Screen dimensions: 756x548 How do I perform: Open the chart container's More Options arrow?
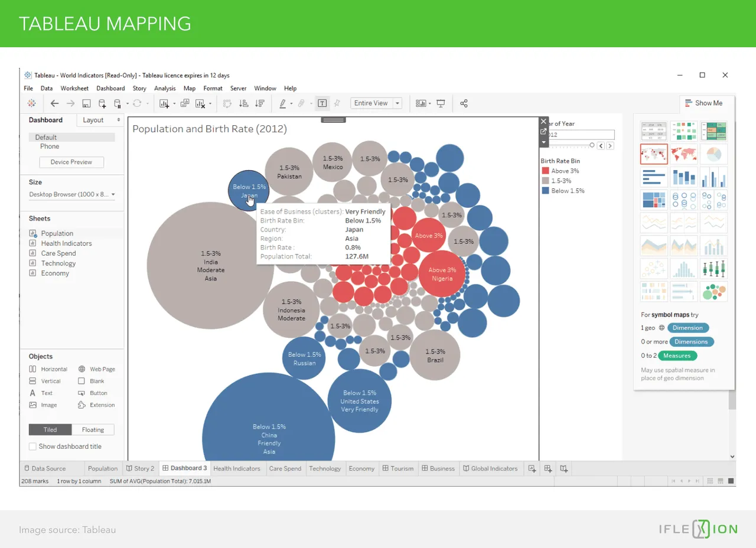[544, 142]
